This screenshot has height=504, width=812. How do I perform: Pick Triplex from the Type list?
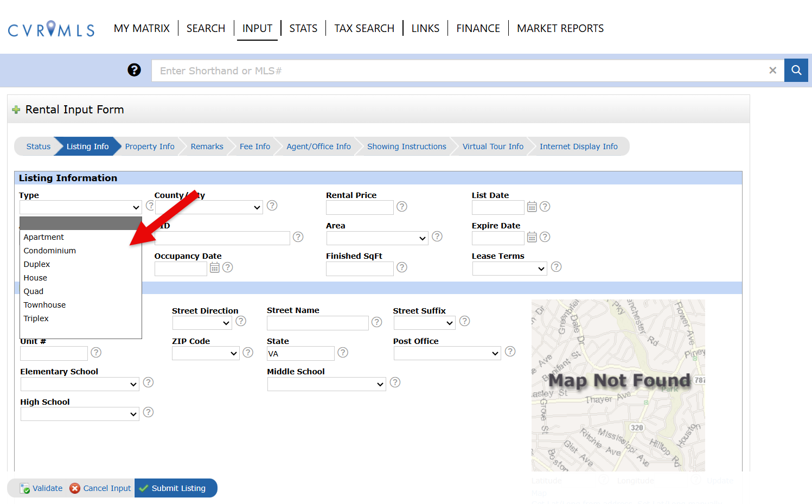(x=81, y=318)
